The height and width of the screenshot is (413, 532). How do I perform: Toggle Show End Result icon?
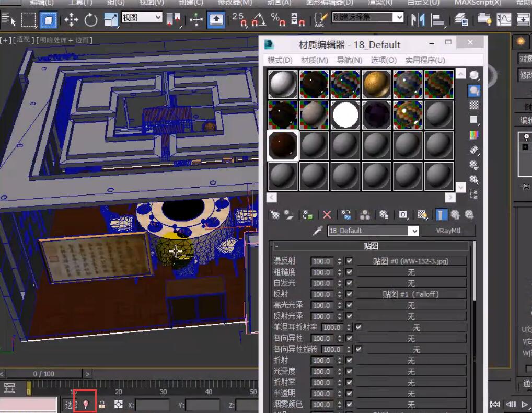tap(442, 214)
